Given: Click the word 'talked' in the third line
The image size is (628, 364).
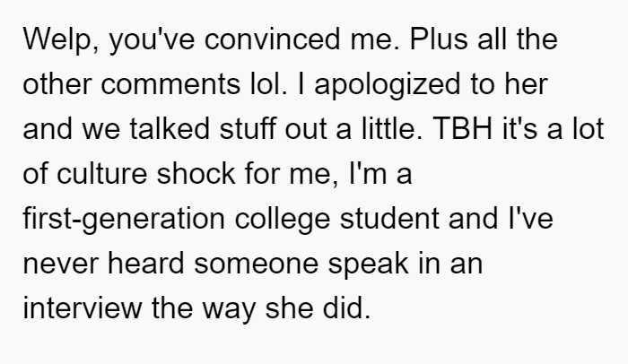Looking at the screenshot, I should [170, 128].
